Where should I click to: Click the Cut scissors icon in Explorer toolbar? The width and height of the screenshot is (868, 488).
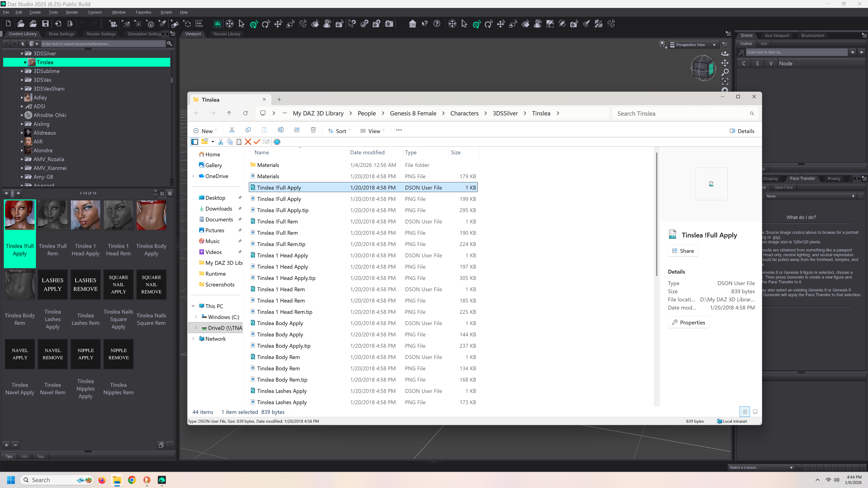(x=231, y=130)
